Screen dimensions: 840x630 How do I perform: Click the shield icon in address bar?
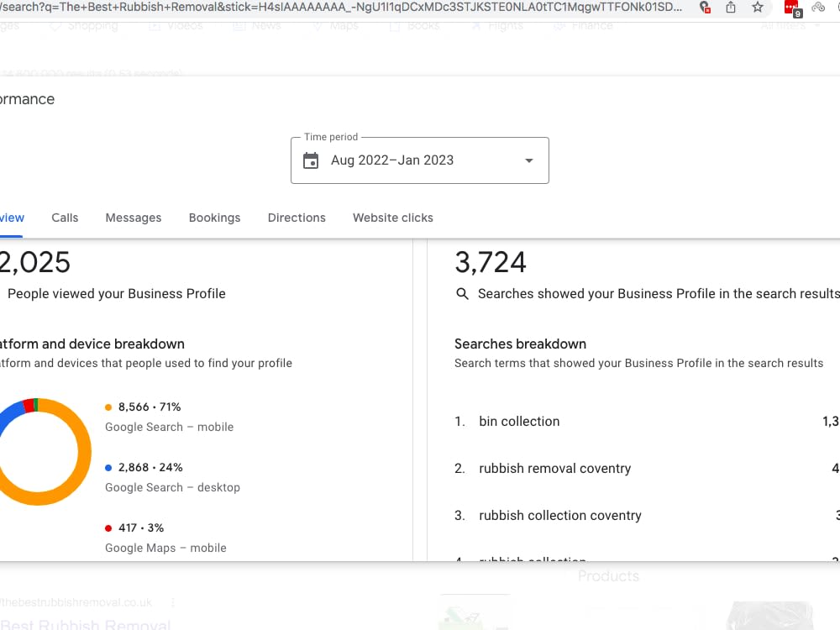[705, 8]
